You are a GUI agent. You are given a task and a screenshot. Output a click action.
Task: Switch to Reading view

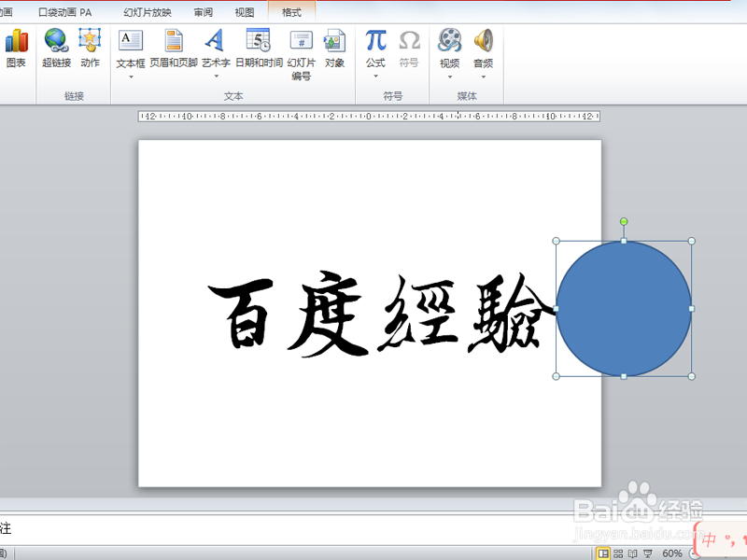click(633, 553)
